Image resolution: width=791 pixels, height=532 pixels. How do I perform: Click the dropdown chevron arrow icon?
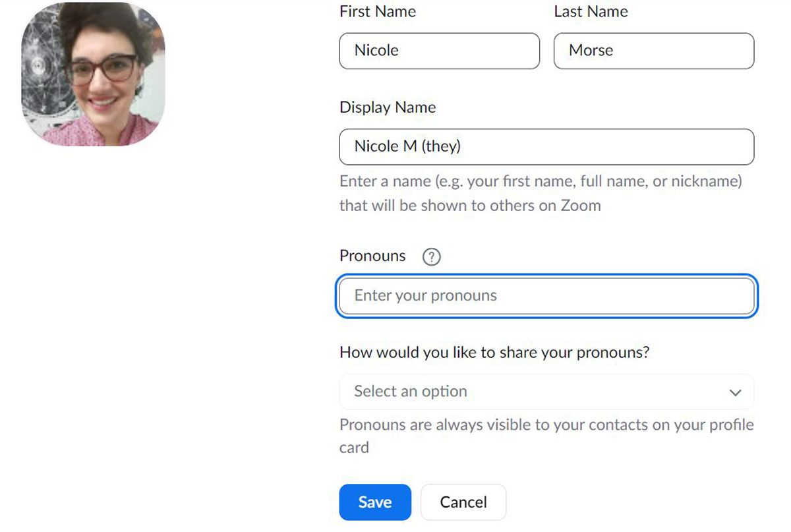pyautogui.click(x=735, y=392)
